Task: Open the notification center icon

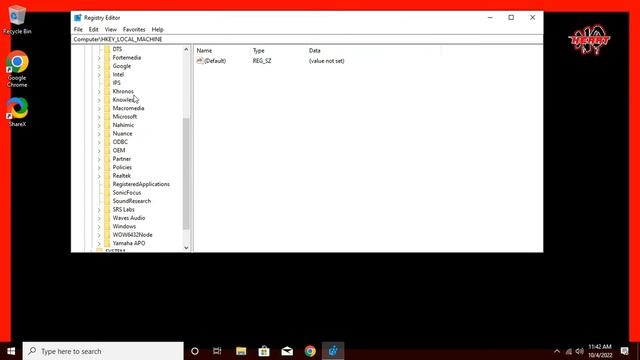Action: (x=624, y=351)
